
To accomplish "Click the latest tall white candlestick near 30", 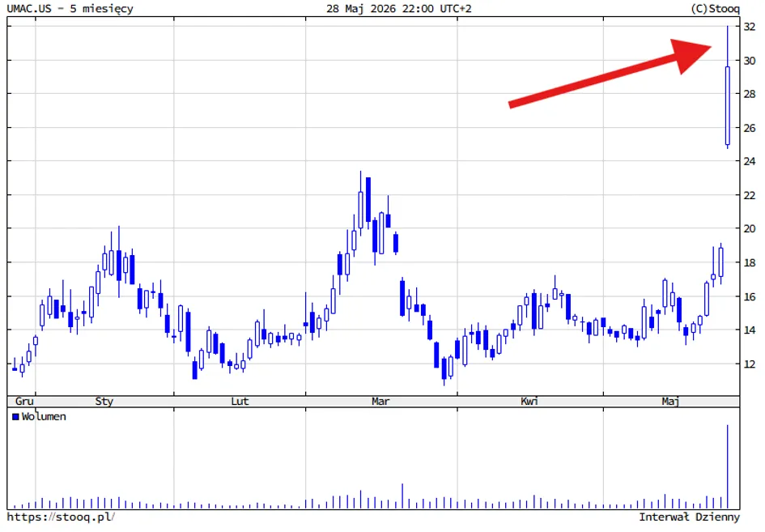I will (728, 106).
